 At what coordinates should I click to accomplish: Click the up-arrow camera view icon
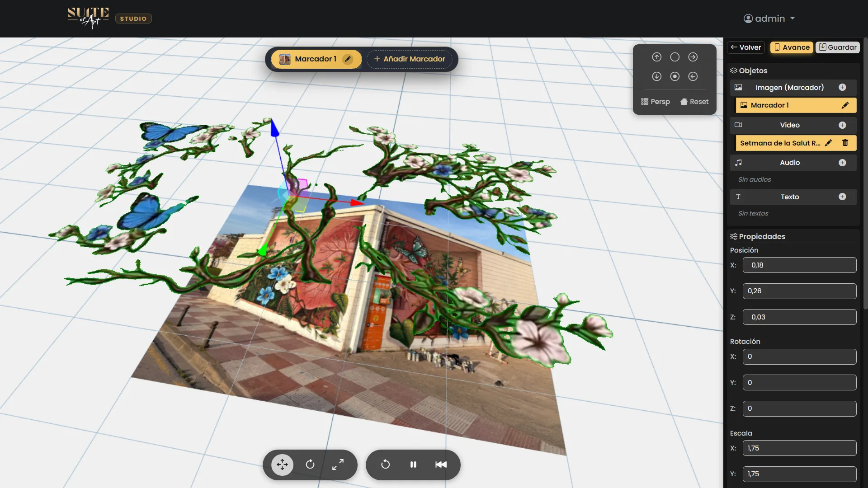click(656, 57)
